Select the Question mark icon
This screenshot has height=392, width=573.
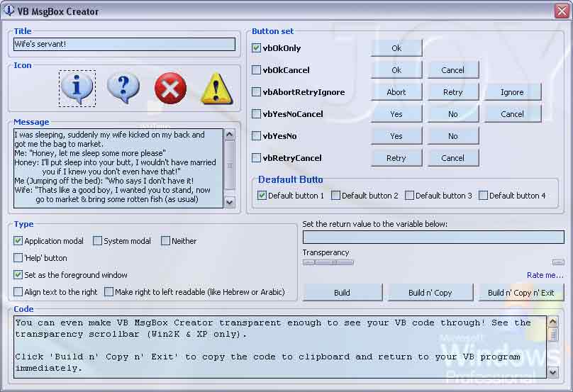tap(123, 88)
